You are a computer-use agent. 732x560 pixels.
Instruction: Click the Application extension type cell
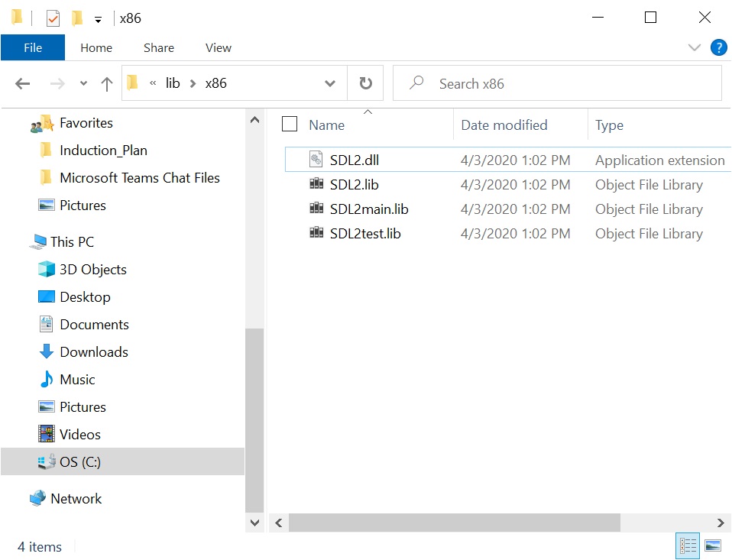[x=659, y=160]
